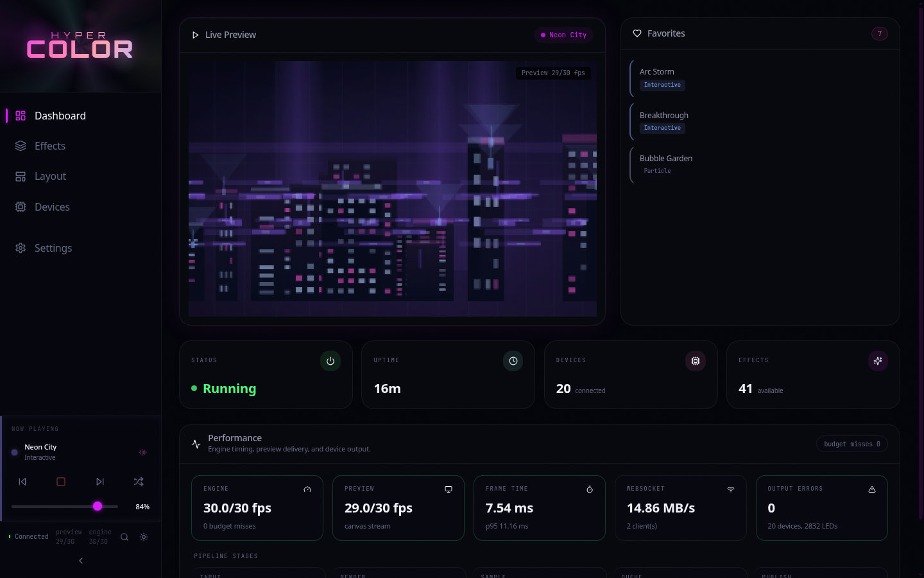Click the audio waveform icon in Now Playing
This screenshot has width=924, height=578.
click(x=142, y=452)
